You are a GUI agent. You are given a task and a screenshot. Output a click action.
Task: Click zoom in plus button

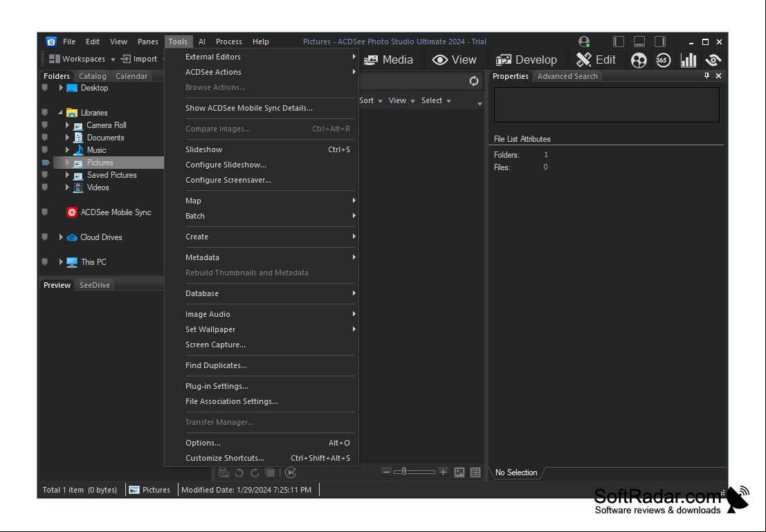[443, 472]
